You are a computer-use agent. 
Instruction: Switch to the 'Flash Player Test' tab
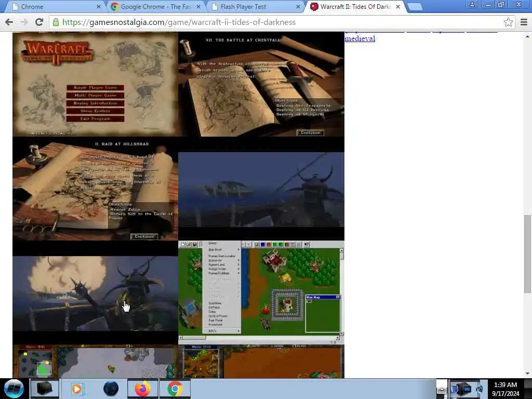(x=255, y=6)
